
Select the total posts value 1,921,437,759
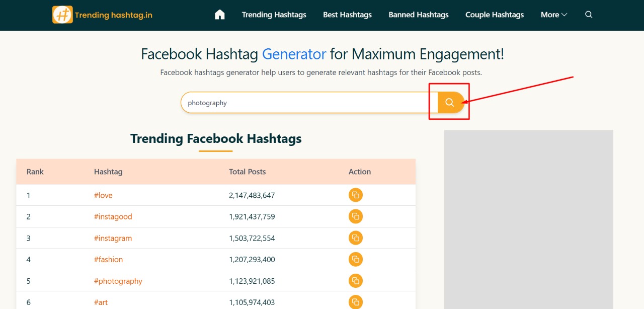point(252,216)
